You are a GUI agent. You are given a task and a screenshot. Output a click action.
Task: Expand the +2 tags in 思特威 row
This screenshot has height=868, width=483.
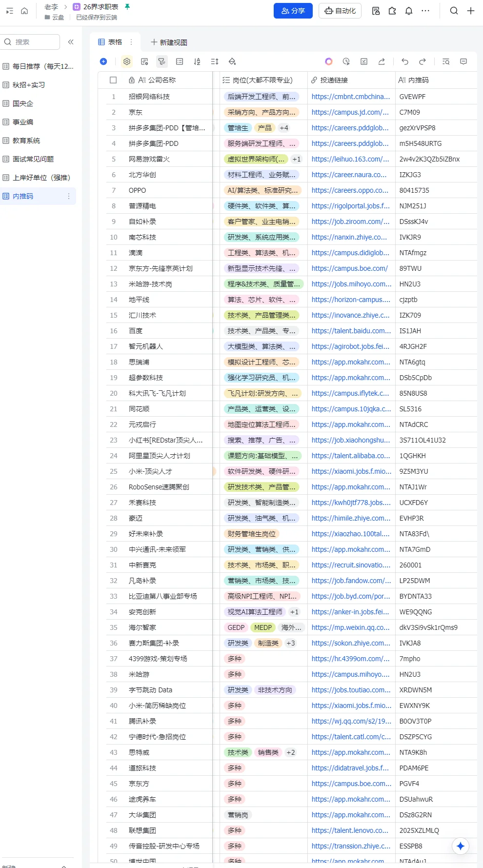pos(291,752)
